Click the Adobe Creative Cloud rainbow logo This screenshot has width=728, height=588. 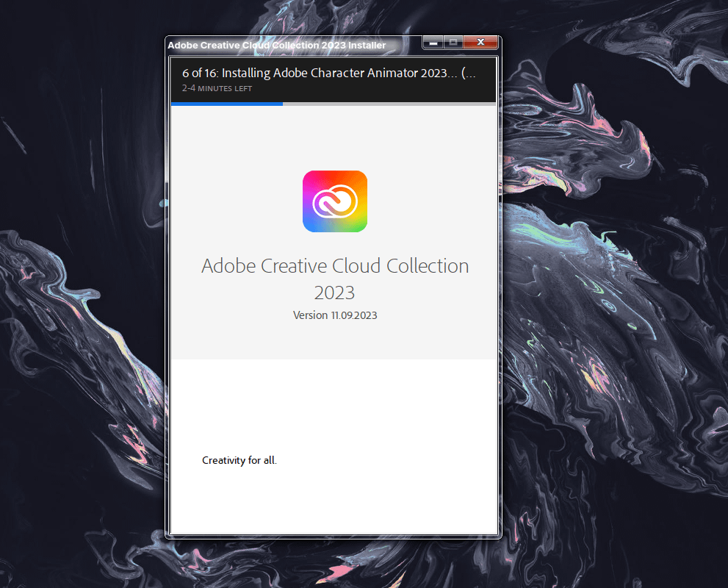tap(334, 201)
